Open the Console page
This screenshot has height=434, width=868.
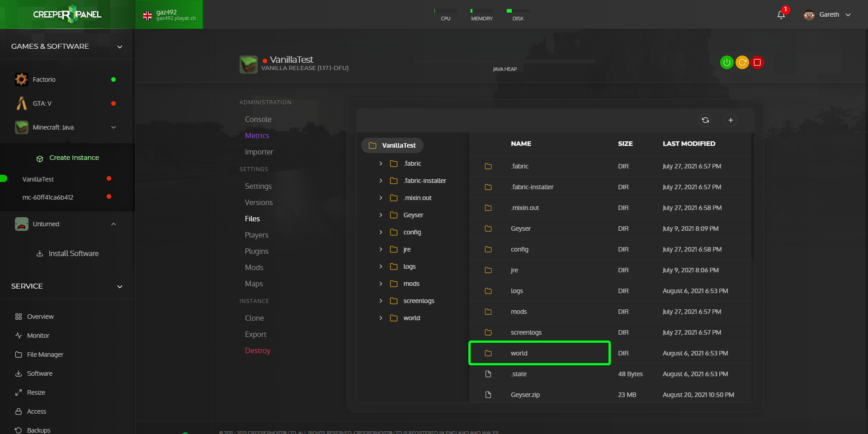point(258,119)
